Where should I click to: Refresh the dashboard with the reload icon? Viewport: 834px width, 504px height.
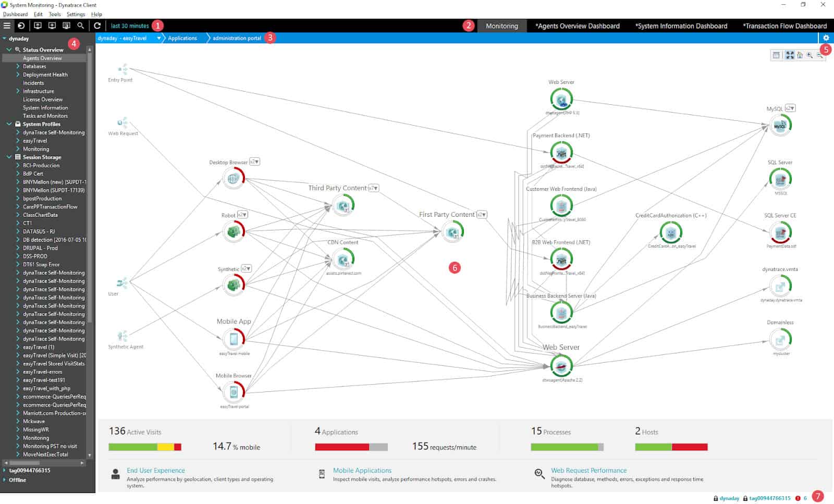[x=97, y=26]
